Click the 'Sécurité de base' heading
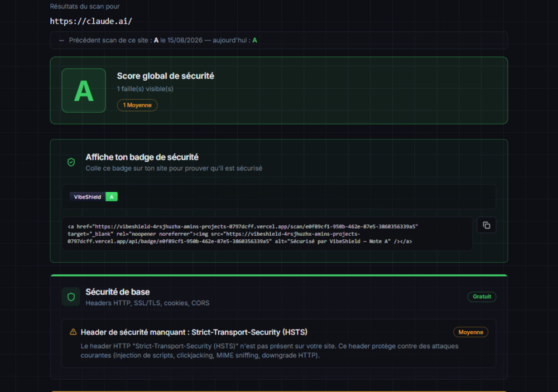Viewport: 558px width, 392px height. click(118, 292)
